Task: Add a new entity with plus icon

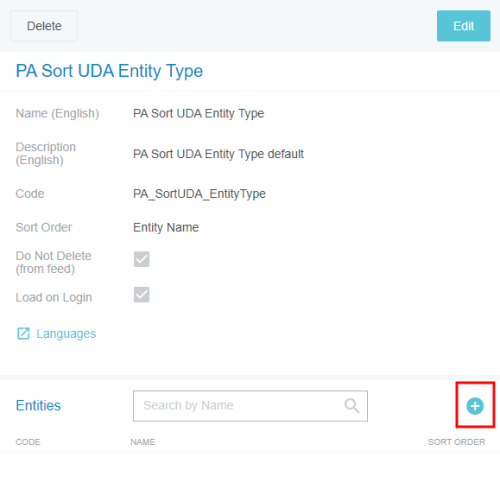Action: pos(475,406)
